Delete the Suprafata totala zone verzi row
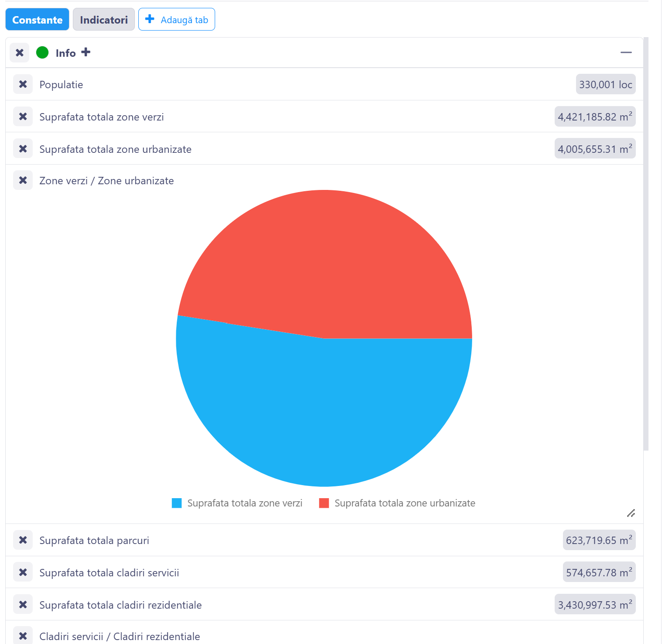 (x=23, y=117)
